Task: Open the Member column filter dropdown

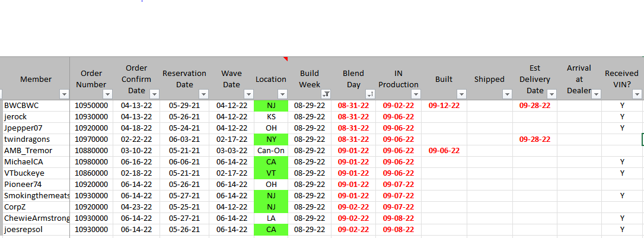Action: 64,94
